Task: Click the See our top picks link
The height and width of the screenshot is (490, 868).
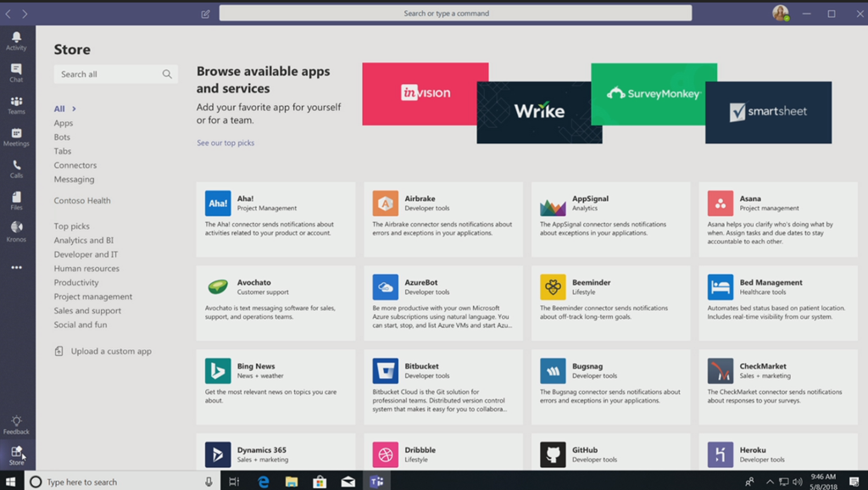Action: [x=225, y=143]
